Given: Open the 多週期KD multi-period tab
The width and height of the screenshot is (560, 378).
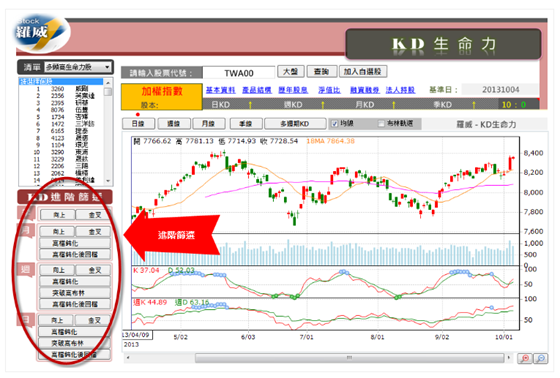Looking at the screenshot, I should 295,124.
